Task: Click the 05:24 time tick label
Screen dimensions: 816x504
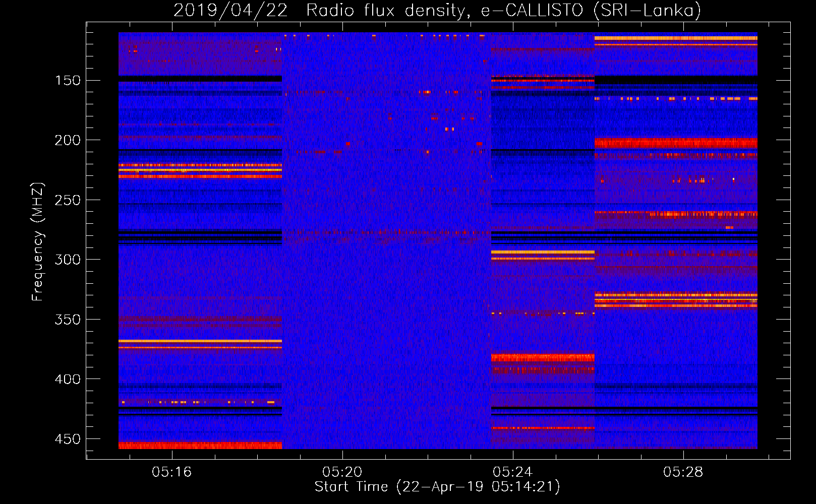Action: click(513, 472)
